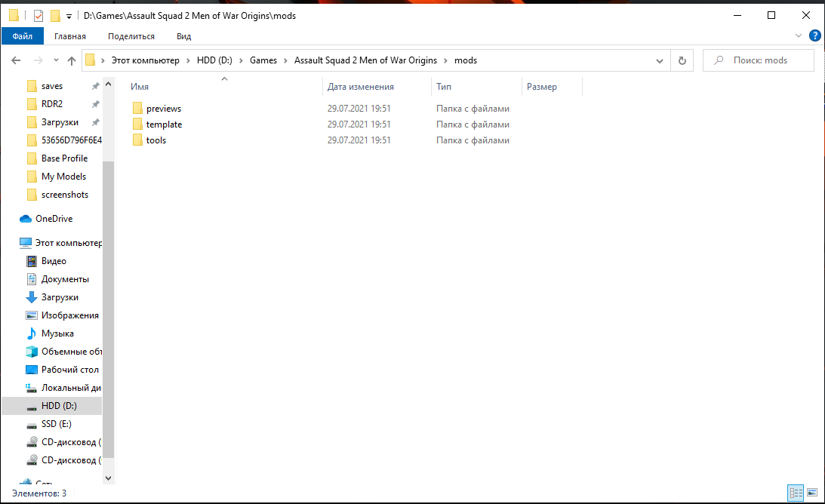Open Объемные объекты in sidebar
825x504 pixels.
(x=63, y=352)
